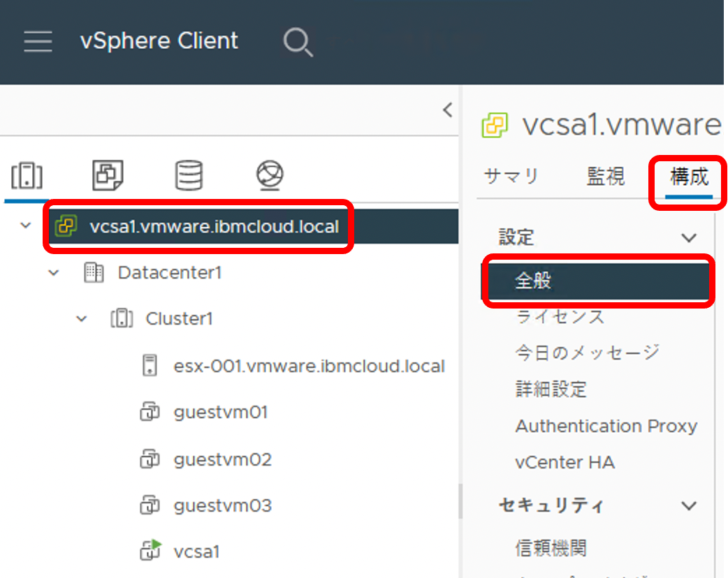Click the guestvm03 VM icon
728x578 pixels.
point(150,505)
